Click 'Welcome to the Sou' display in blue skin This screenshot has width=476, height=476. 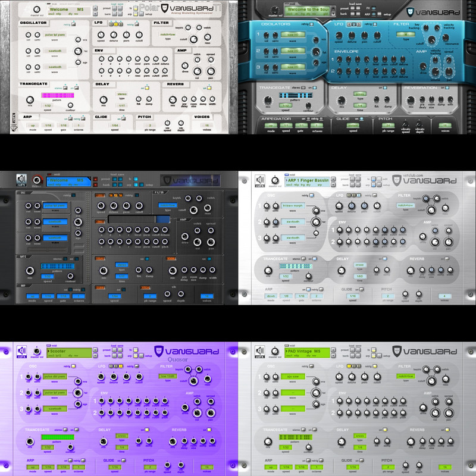[x=307, y=11]
